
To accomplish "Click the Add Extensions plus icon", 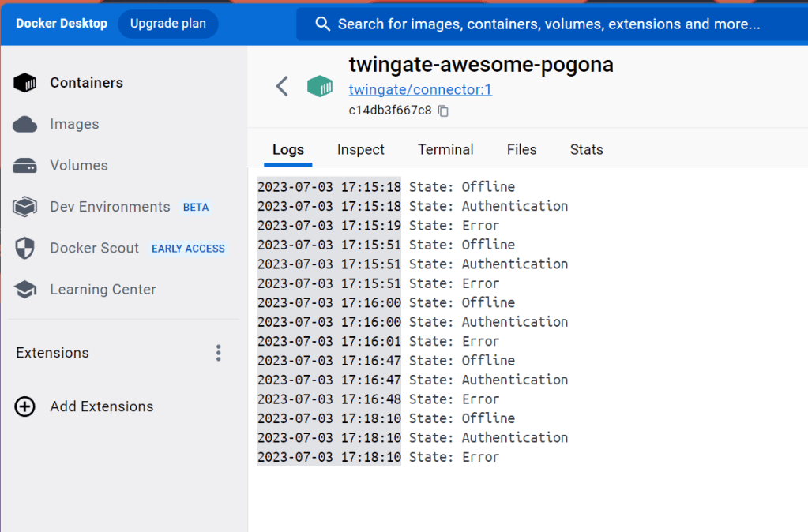I will (x=24, y=406).
